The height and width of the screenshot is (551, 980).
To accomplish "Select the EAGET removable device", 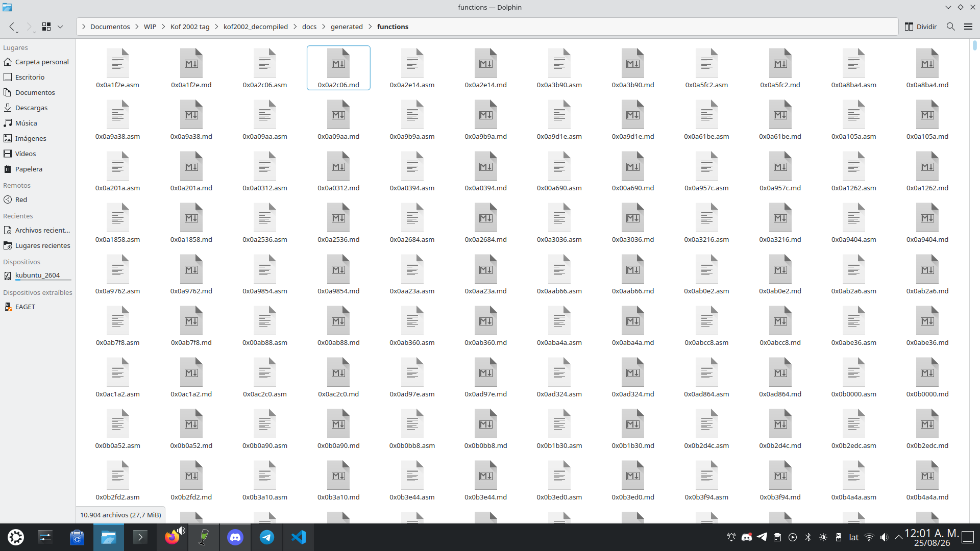I will tap(38, 307).
